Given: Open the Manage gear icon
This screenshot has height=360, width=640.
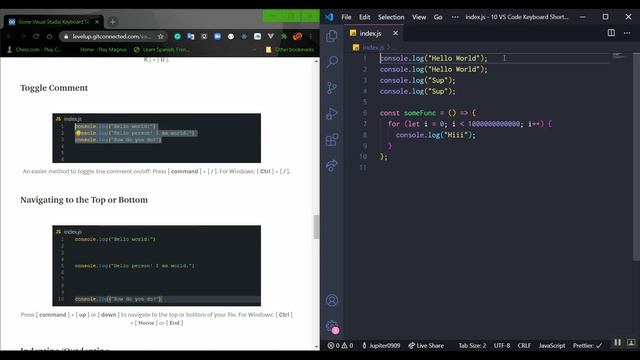Looking at the screenshot, I should (x=332, y=326).
